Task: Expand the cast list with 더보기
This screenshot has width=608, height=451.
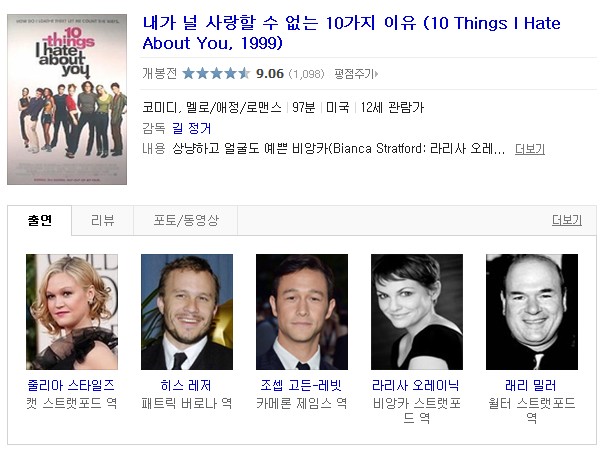Action: (x=567, y=220)
